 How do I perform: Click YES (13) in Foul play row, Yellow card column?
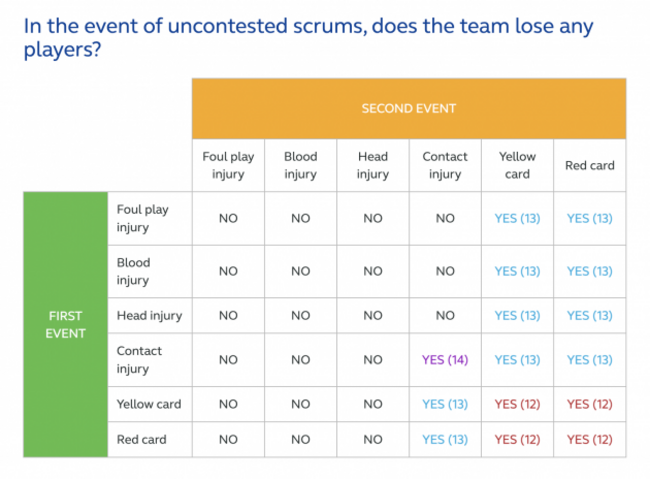tap(517, 218)
